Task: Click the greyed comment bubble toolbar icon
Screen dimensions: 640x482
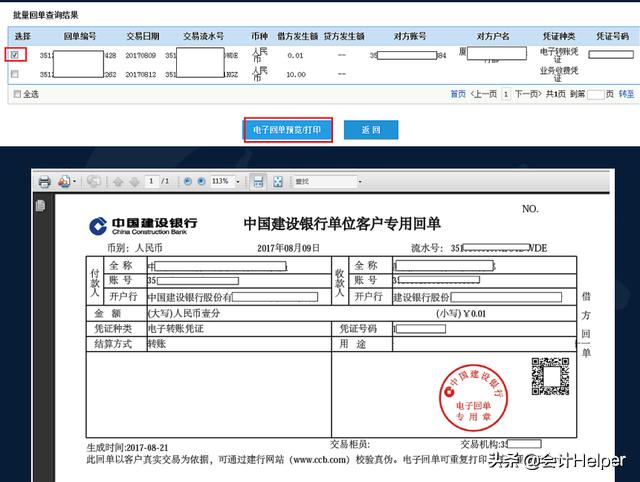Action: point(93,182)
